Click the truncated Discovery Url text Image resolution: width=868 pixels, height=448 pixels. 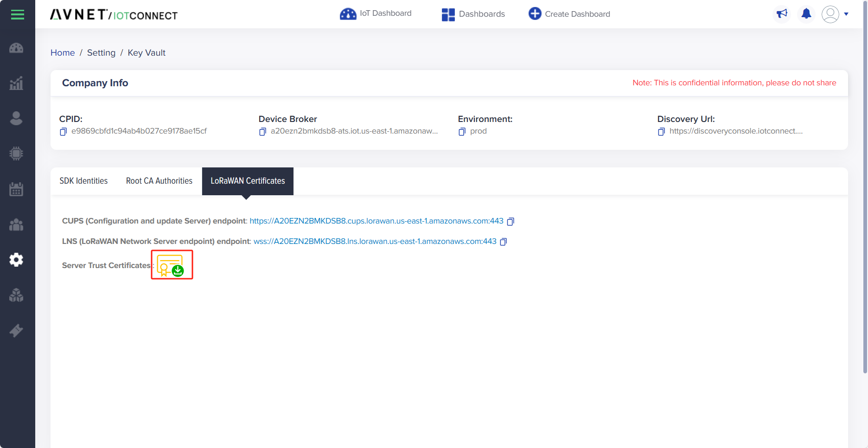(x=736, y=131)
